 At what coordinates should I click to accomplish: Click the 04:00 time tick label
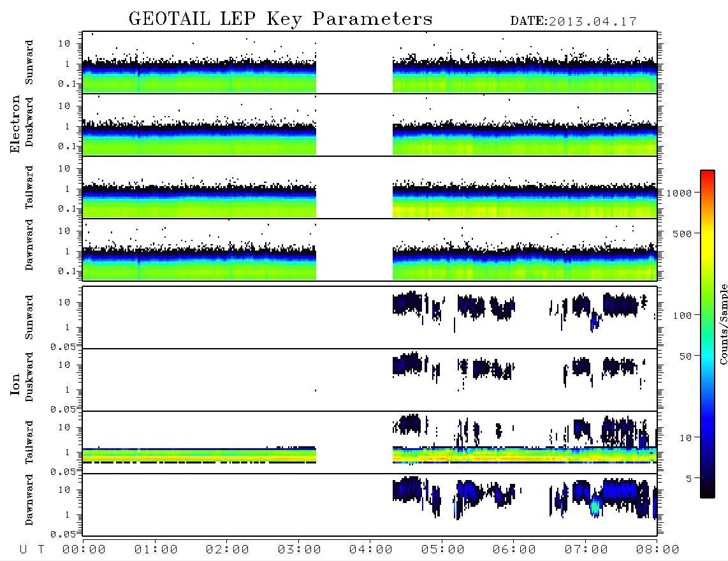371,550
